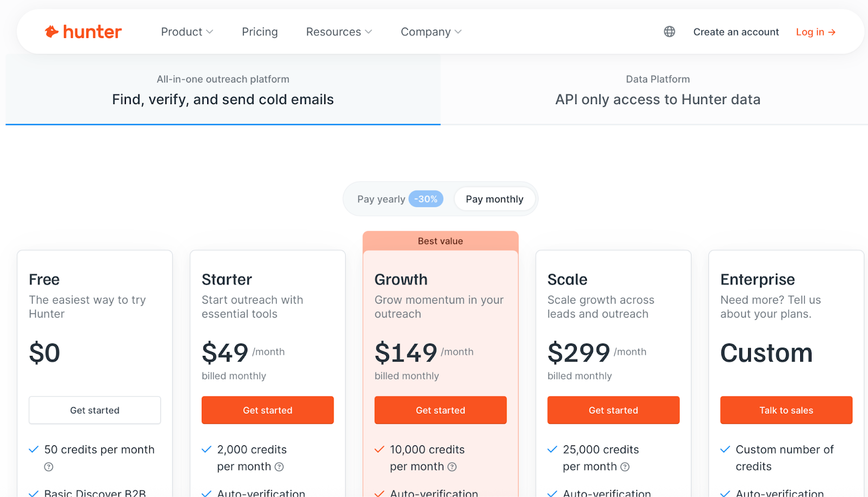Click the Best value banner on Growth
This screenshot has height=497, width=868.
(x=440, y=241)
